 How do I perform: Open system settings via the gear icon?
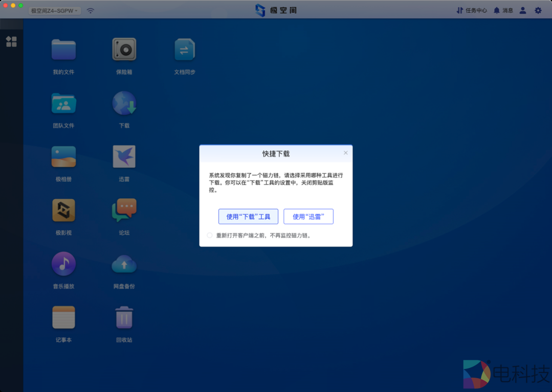538,10
